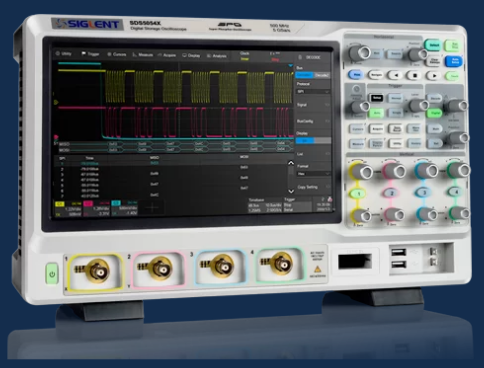Select the Decode1 bus tab
The image size is (484, 368).
(x=304, y=75)
